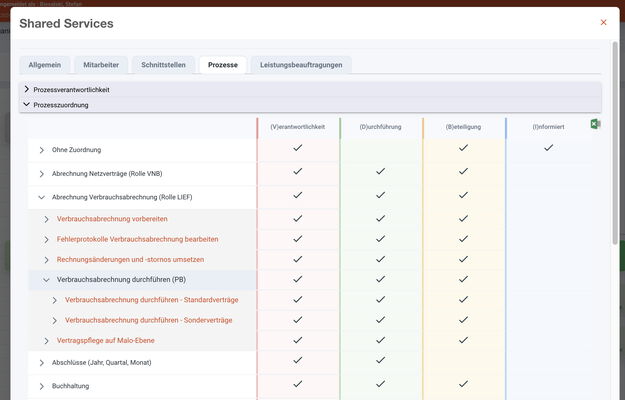Toggle Beteiligung check for Ohne Zuordnung
The image size is (625, 400).
463,147
